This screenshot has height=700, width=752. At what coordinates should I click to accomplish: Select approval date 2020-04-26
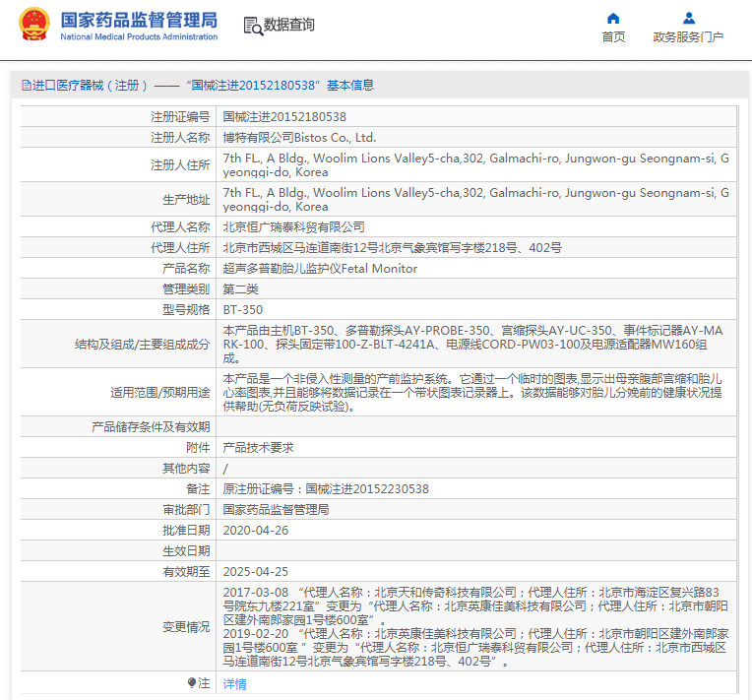coord(256,530)
